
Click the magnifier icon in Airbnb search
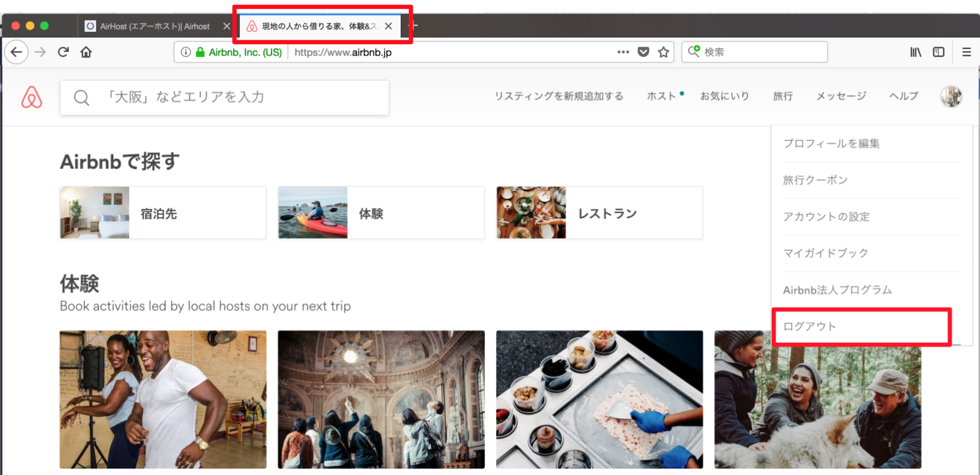(x=81, y=97)
